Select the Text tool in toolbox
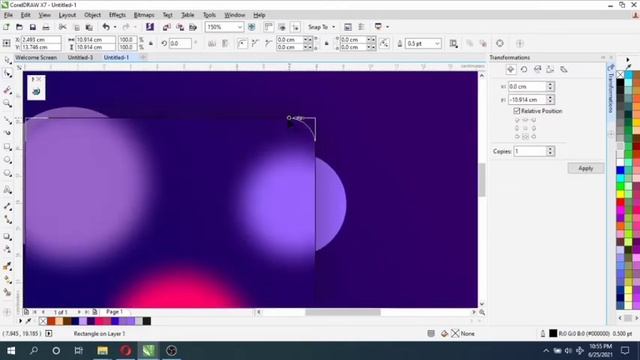This screenshot has height=360, width=640. tap(7, 190)
